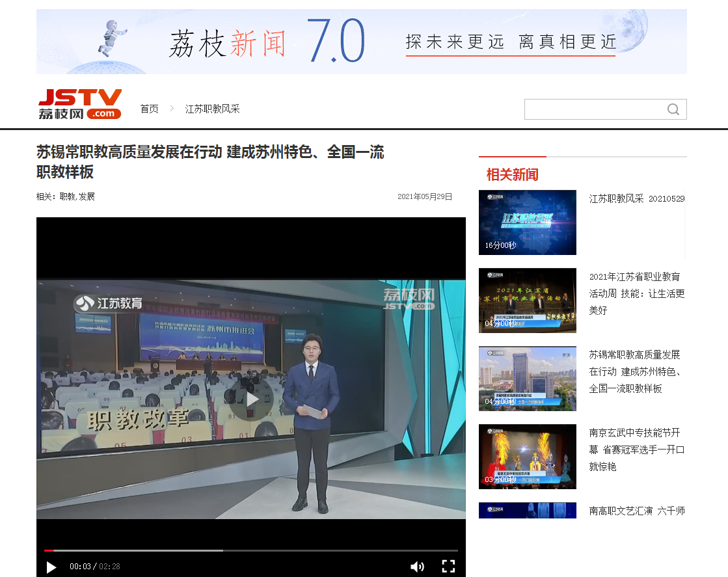Open 南高职文艺汇演 news link

click(636, 511)
